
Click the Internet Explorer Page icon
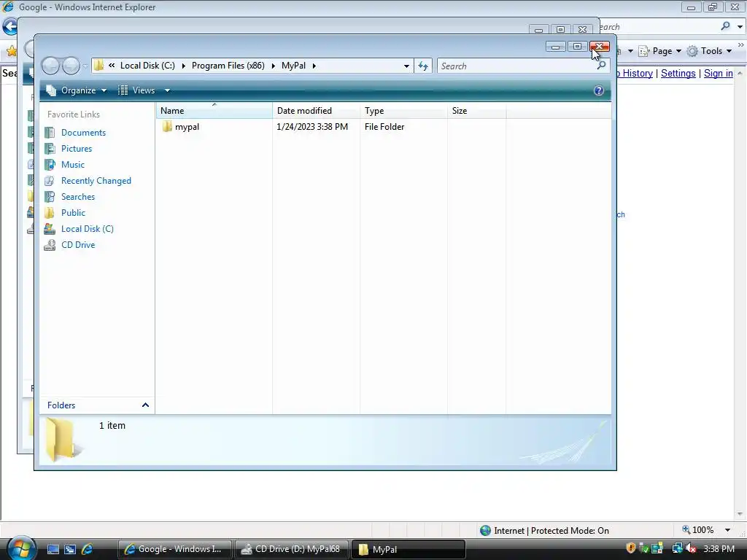coord(644,51)
